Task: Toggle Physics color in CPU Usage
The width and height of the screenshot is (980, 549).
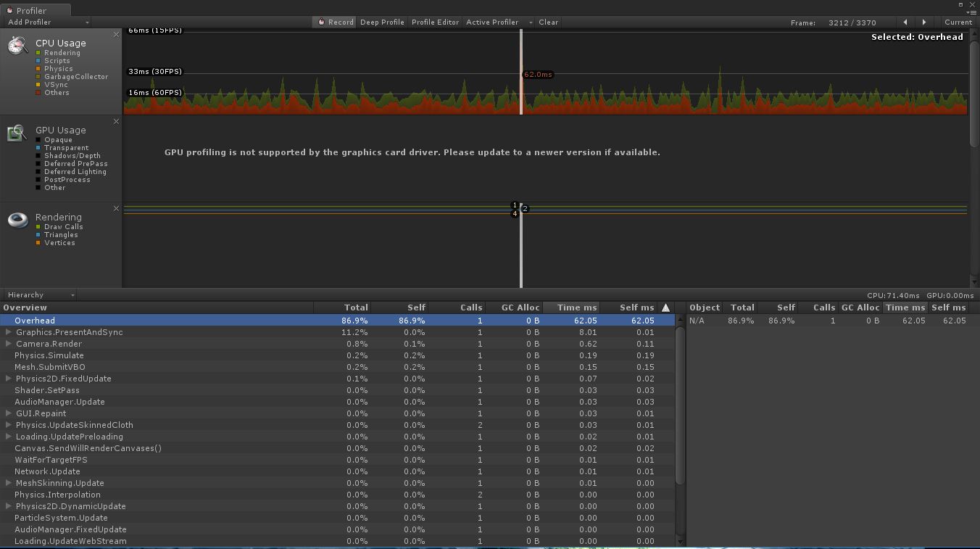Action: pos(38,69)
